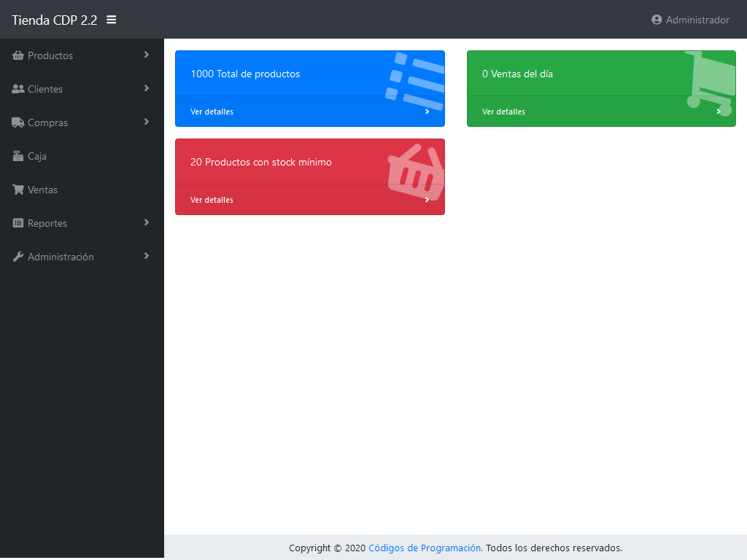View details of Total de productos card

[212, 112]
